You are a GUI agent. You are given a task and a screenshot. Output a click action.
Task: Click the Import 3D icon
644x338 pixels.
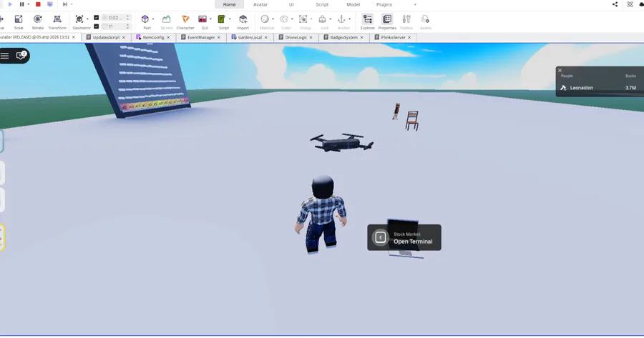(x=243, y=19)
